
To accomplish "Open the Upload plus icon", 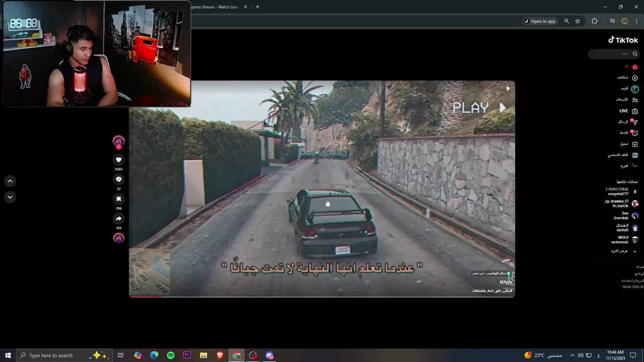I will (635, 144).
